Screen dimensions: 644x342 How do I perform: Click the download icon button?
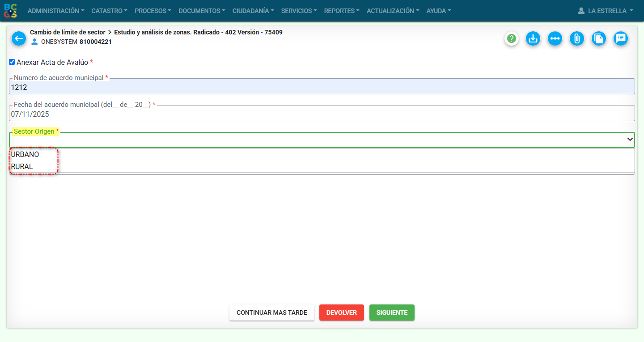(x=533, y=39)
